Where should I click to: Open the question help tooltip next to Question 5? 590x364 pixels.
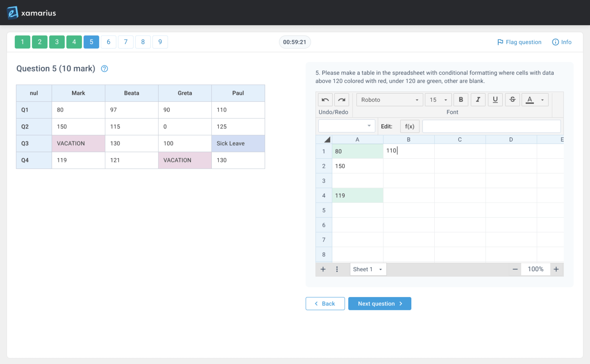click(x=104, y=69)
